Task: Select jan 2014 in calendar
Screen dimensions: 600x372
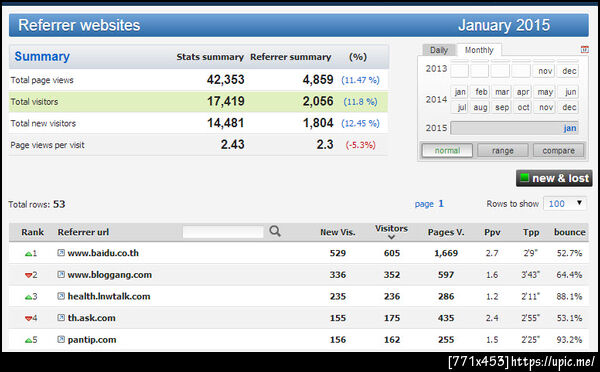Action: pos(460,92)
